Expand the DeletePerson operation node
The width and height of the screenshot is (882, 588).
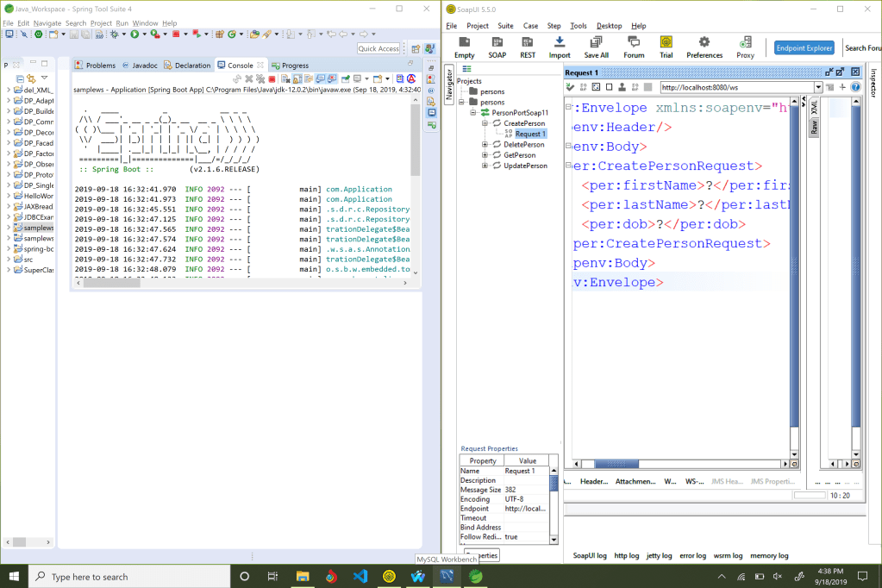485,145
